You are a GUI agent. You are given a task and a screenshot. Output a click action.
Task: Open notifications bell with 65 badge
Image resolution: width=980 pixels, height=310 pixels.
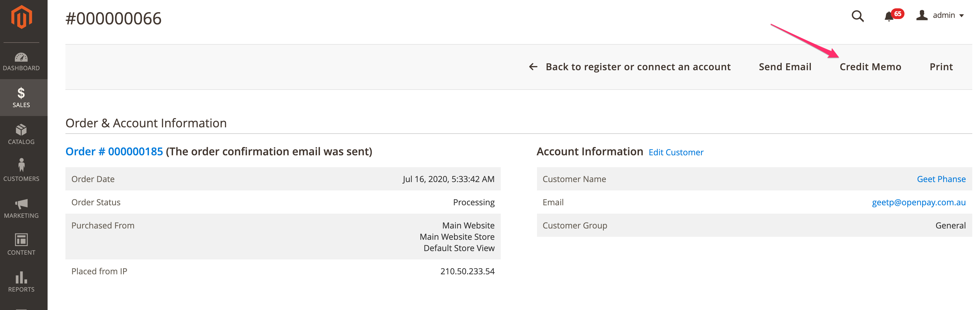pyautogui.click(x=889, y=16)
